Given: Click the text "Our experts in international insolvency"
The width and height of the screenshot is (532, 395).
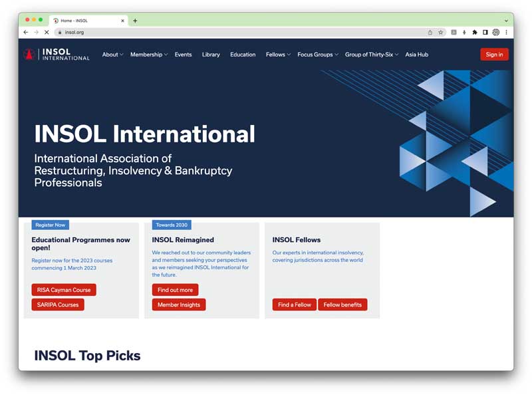Looking at the screenshot, I should coord(318,253).
